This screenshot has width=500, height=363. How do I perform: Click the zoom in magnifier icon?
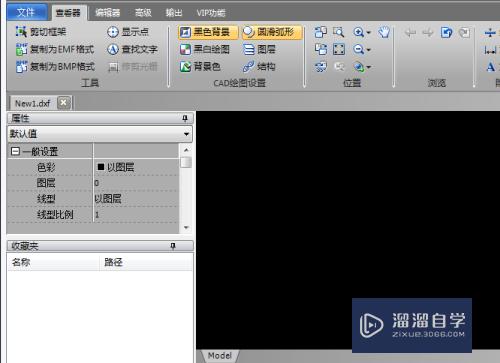click(359, 32)
